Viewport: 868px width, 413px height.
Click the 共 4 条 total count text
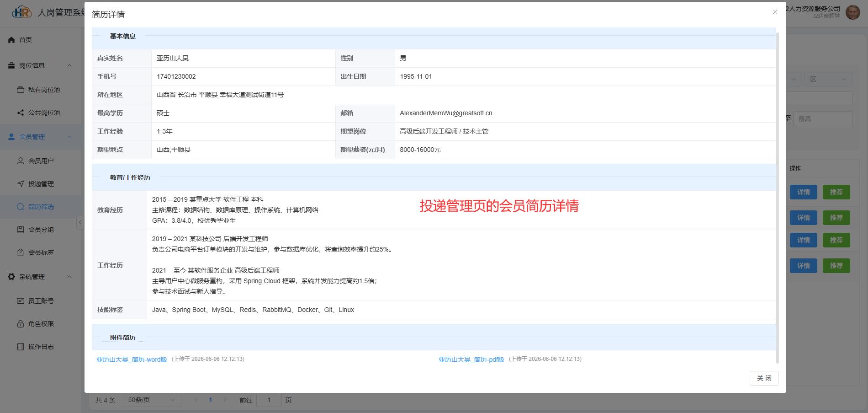105,400
